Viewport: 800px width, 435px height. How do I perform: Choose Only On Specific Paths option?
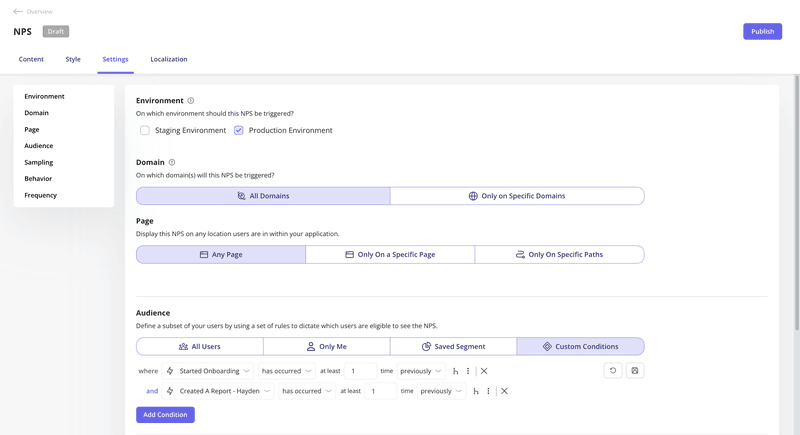click(x=560, y=254)
